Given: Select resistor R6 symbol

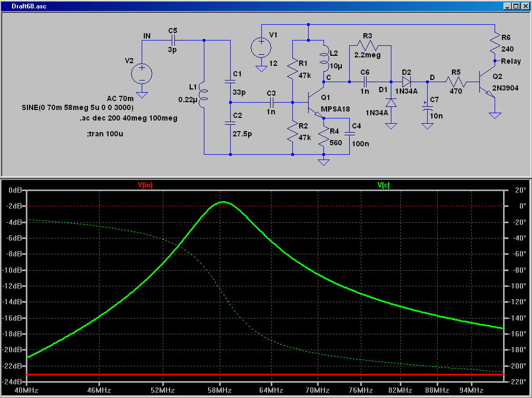Looking at the screenshot, I should point(495,42).
